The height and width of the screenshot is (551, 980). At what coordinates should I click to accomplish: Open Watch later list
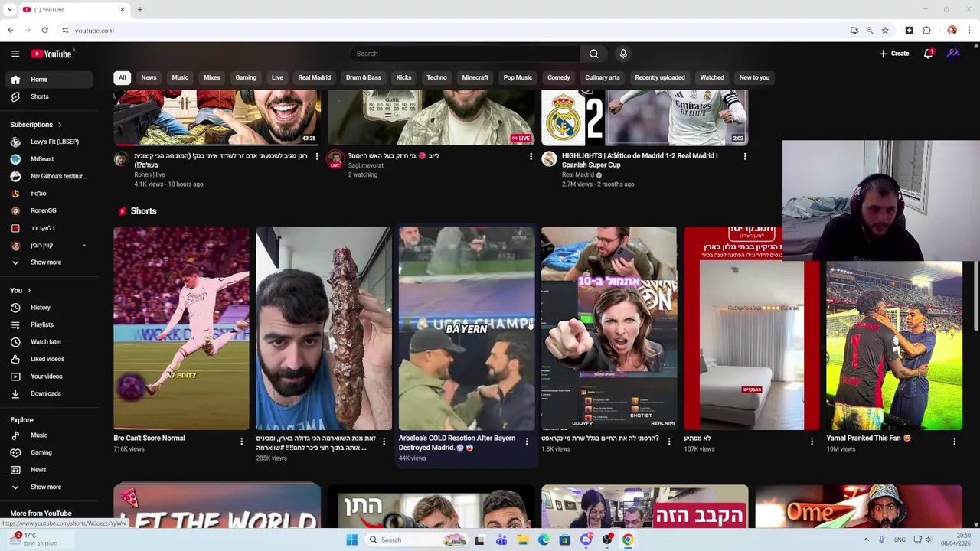[x=47, y=342]
